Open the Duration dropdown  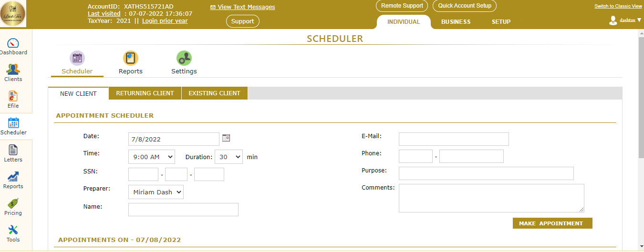pyautogui.click(x=229, y=157)
